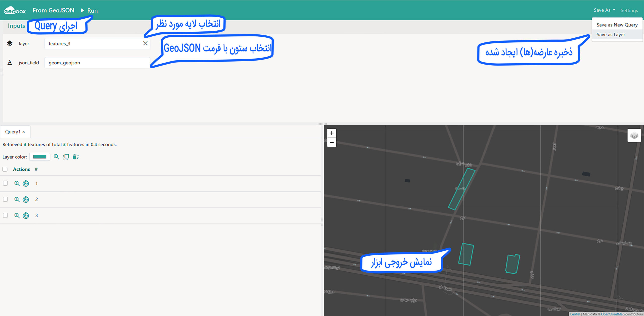The height and width of the screenshot is (316, 644).
Task: Check the select-all checkbox above Actions
Action: pyautogui.click(x=5, y=169)
